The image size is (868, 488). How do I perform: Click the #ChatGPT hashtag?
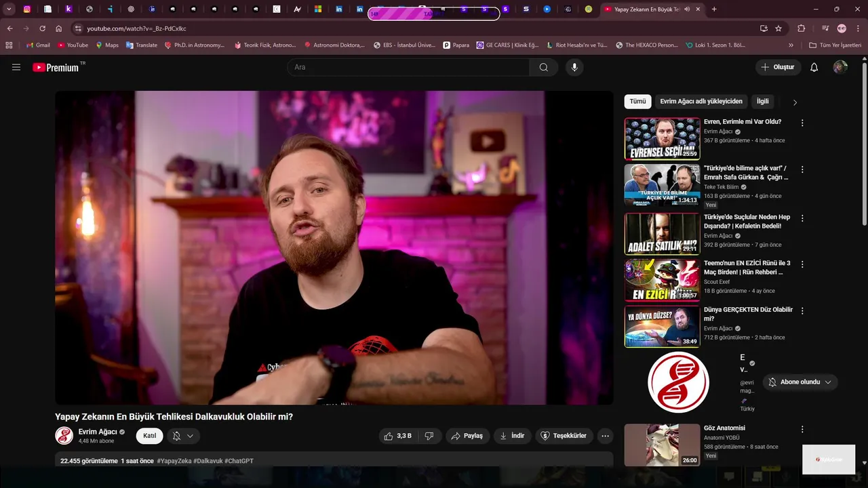pos(239,461)
